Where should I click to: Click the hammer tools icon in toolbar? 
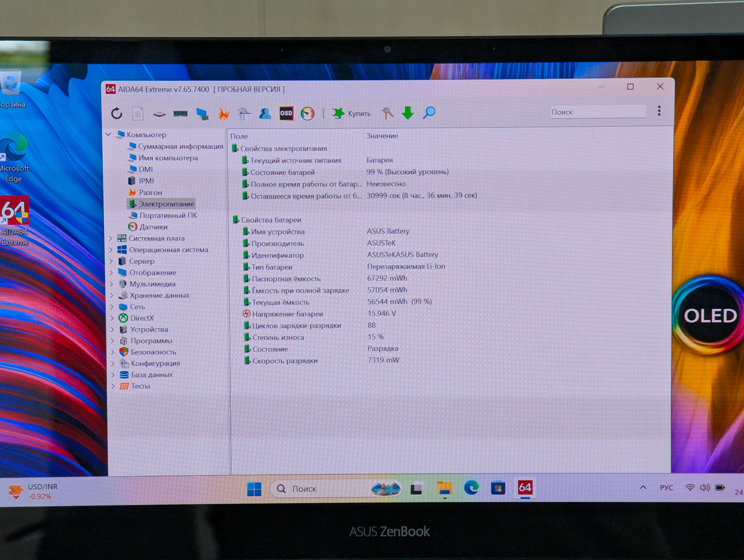[x=387, y=113]
